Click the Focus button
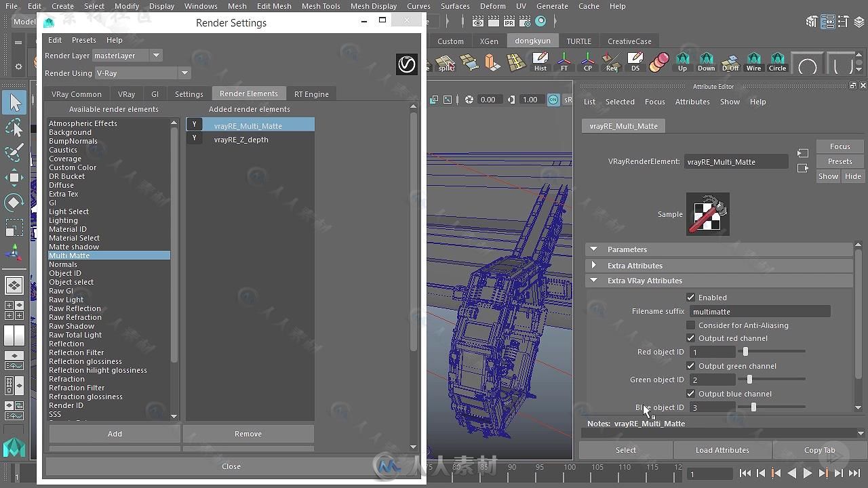The height and width of the screenshot is (488, 868). [x=840, y=146]
